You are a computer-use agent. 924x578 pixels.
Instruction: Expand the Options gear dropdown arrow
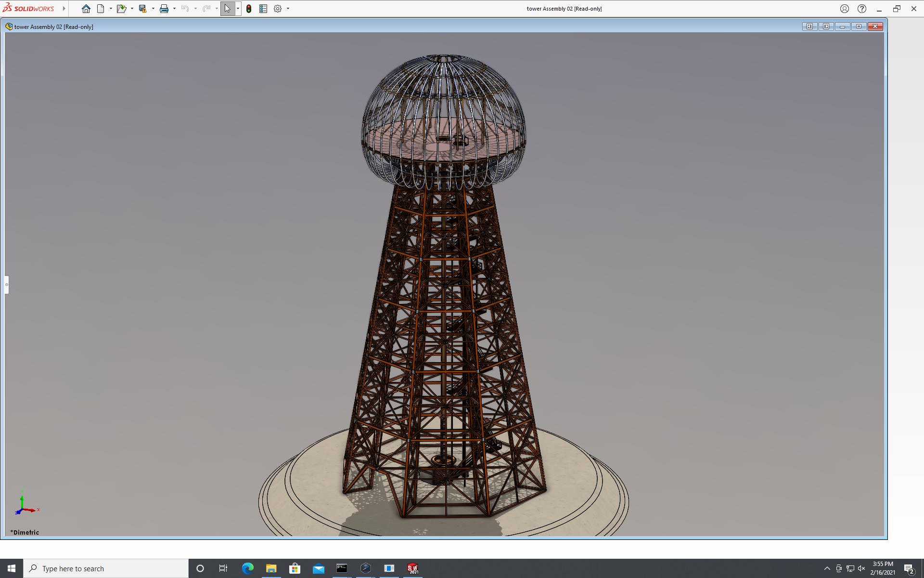point(288,9)
